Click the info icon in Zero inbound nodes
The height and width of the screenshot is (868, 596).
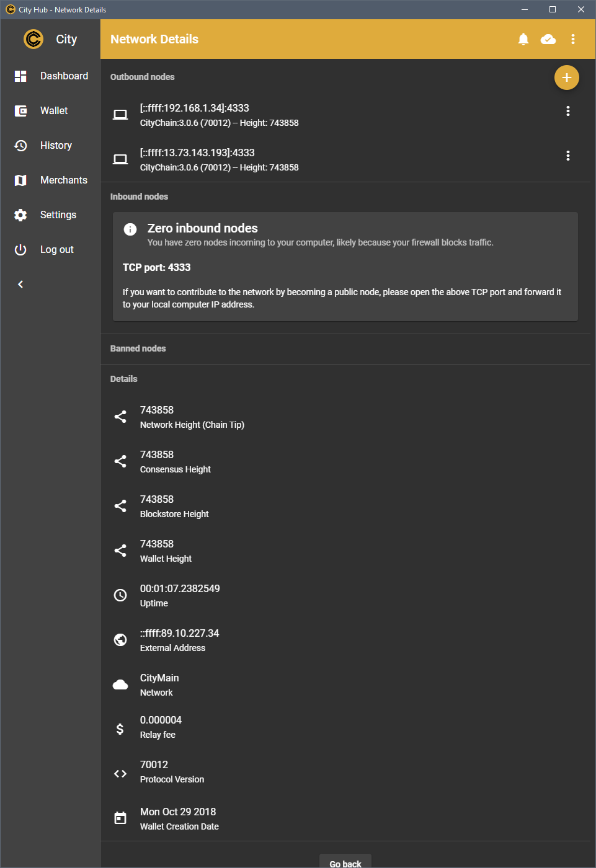pos(130,229)
